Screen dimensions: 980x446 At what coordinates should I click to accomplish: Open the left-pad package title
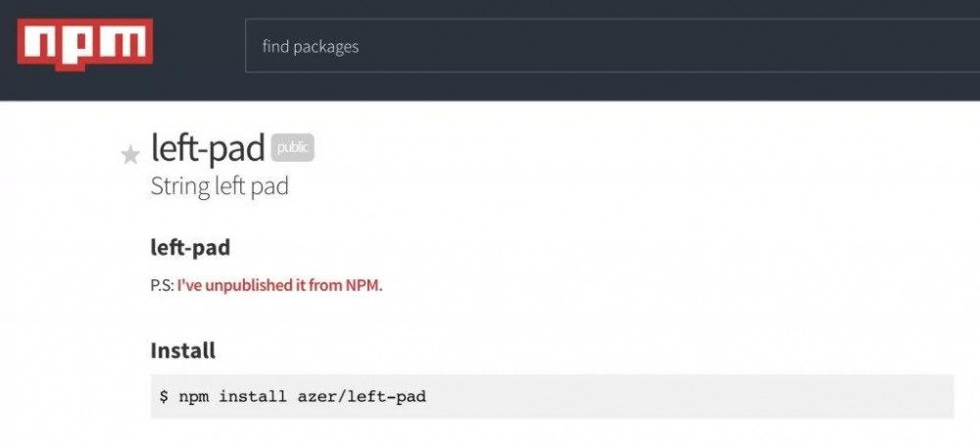point(208,148)
